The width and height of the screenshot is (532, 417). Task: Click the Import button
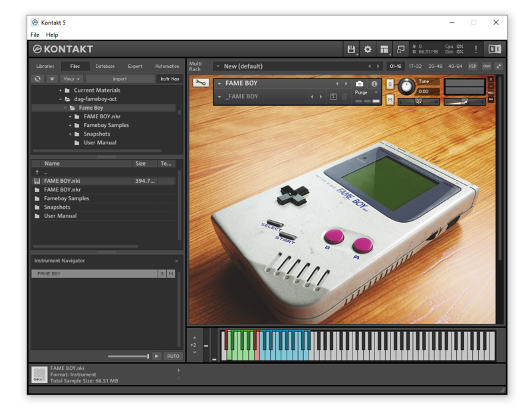(120, 78)
